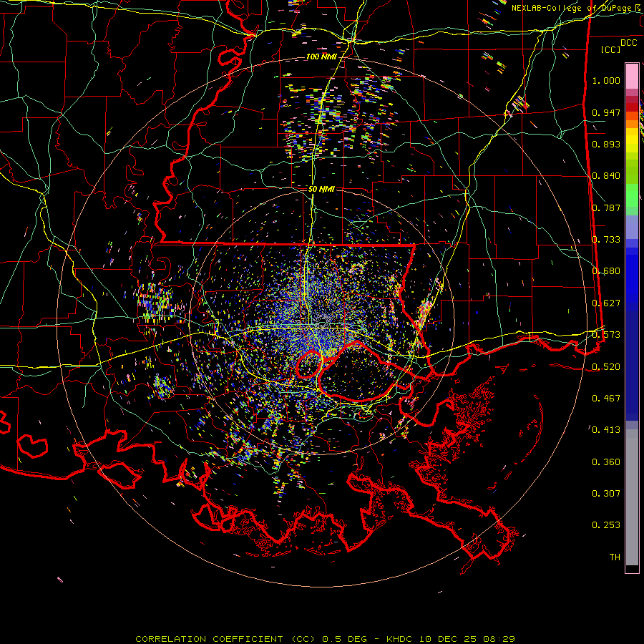Click the 0.787 scale value
This screenshot has height=644, width=644.
[606, 208]
